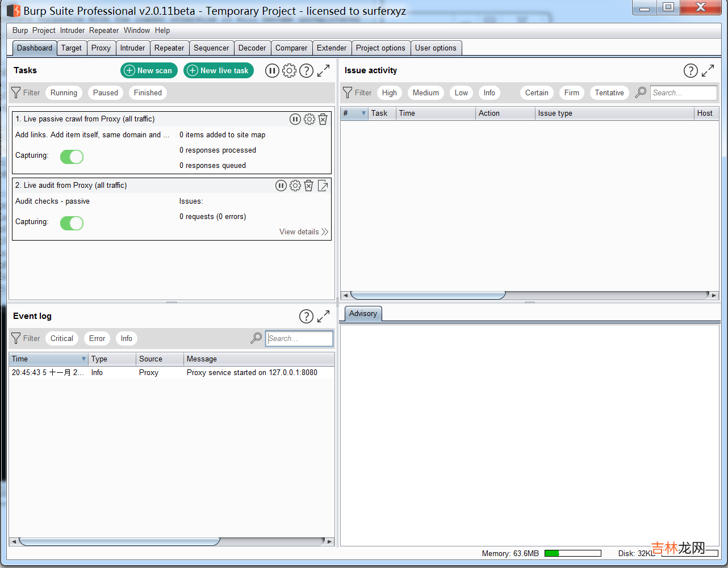
Task: Disable Capturing for Live passive crawl
Action: (72, 157)
